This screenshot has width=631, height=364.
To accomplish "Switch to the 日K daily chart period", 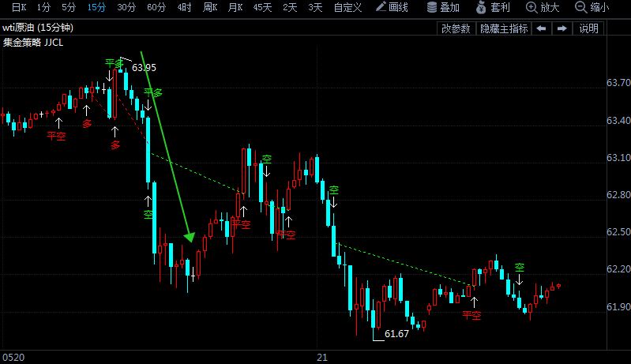I will pos(19,7).
